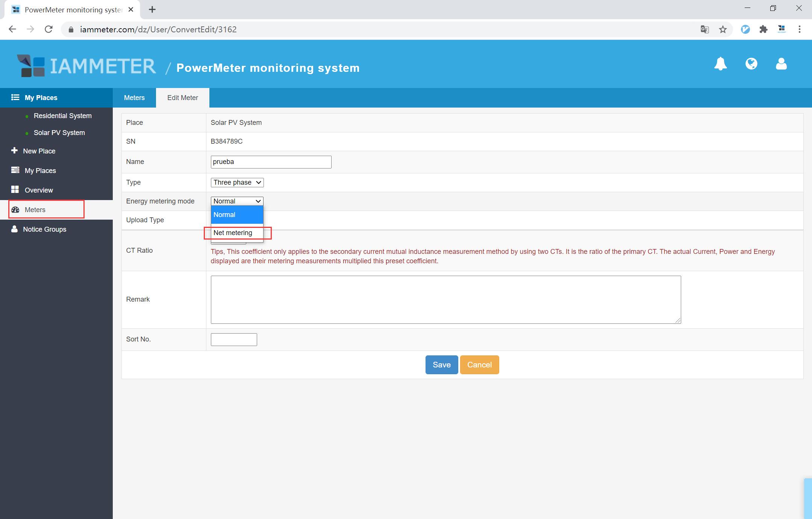This screenshot has width=812, height=519.
Task: Reload the page with refresh icon
Action: pos(48,29)
